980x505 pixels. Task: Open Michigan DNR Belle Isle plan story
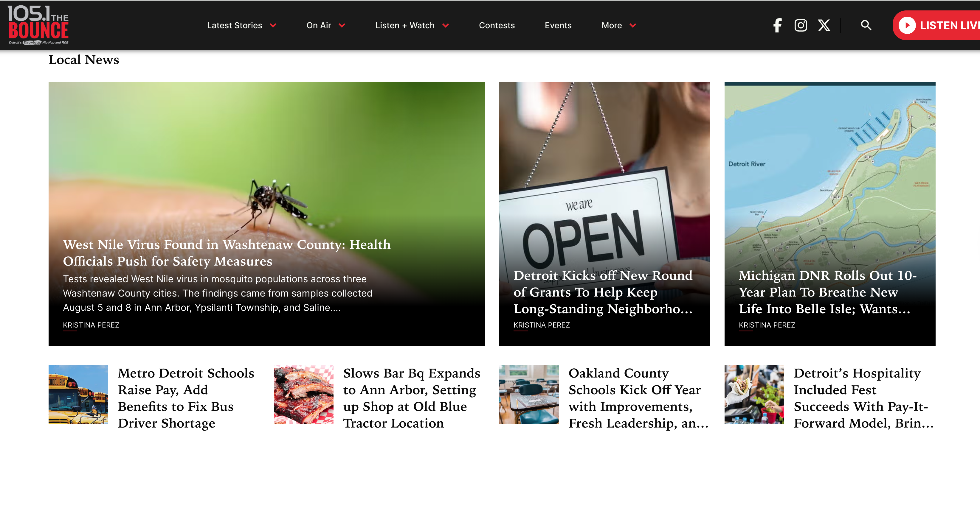[827, 292]
